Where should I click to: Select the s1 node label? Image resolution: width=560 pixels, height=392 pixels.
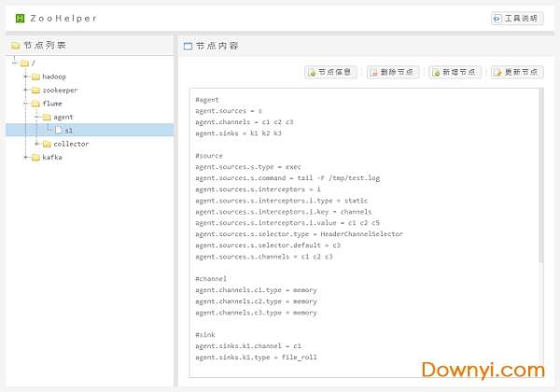tap(68, 131)
